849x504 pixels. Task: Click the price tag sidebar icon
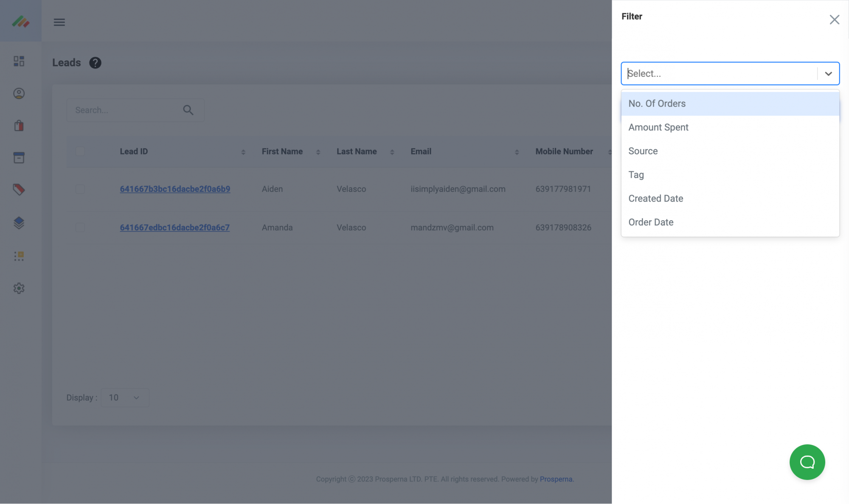(x=19, y=190)
